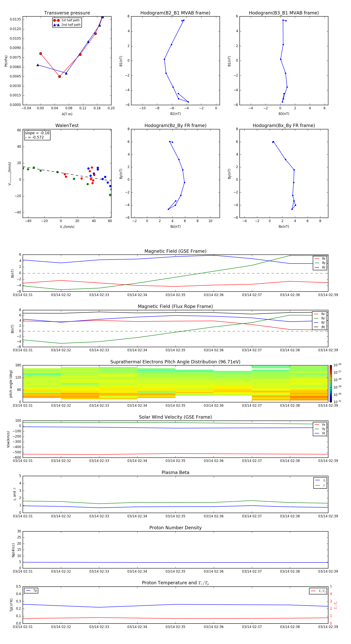Image resolution: width=351 pixels, height=644 pixels.
Task: Click Suprathermal Electrons Pitch Angle Distribution title
Action: [175, 362]
